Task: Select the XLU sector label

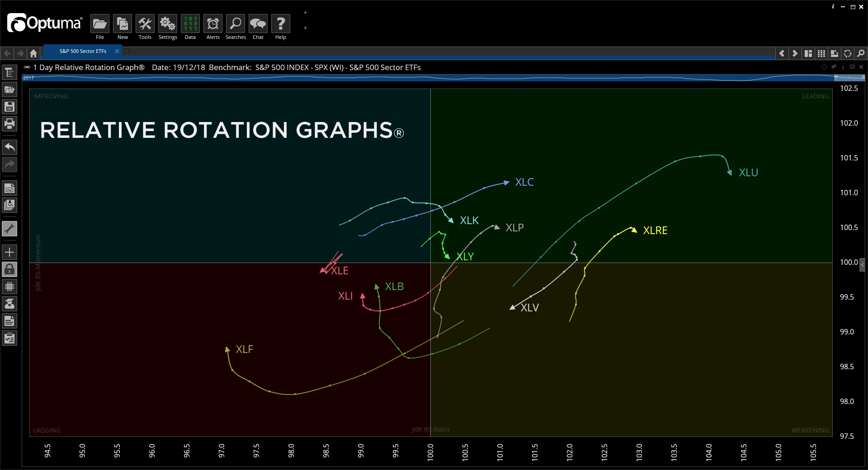Action: tap(749, 172)
